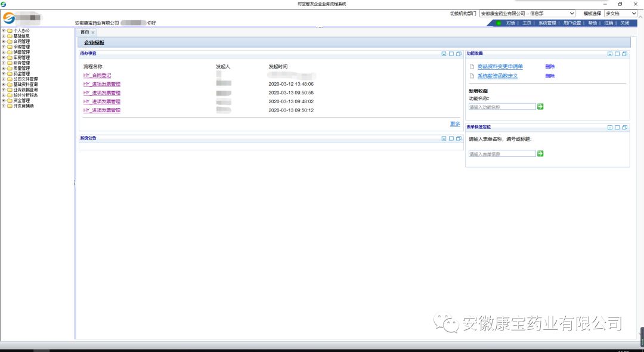Screen dimensions: 644x352
Task: Minimize the 待办事宜 panel
Action: (444, 54)
